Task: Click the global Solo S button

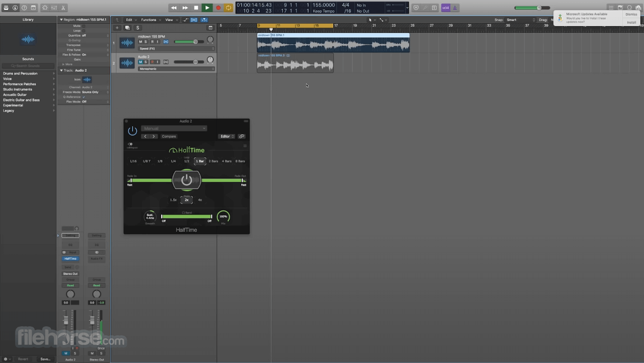Action: (x=137, y=28)
